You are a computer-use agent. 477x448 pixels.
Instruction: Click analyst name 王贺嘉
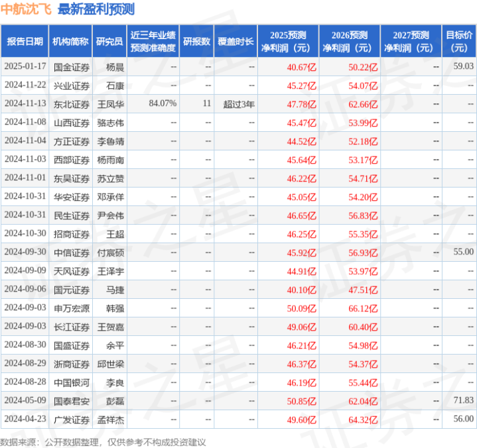[111, 327]
